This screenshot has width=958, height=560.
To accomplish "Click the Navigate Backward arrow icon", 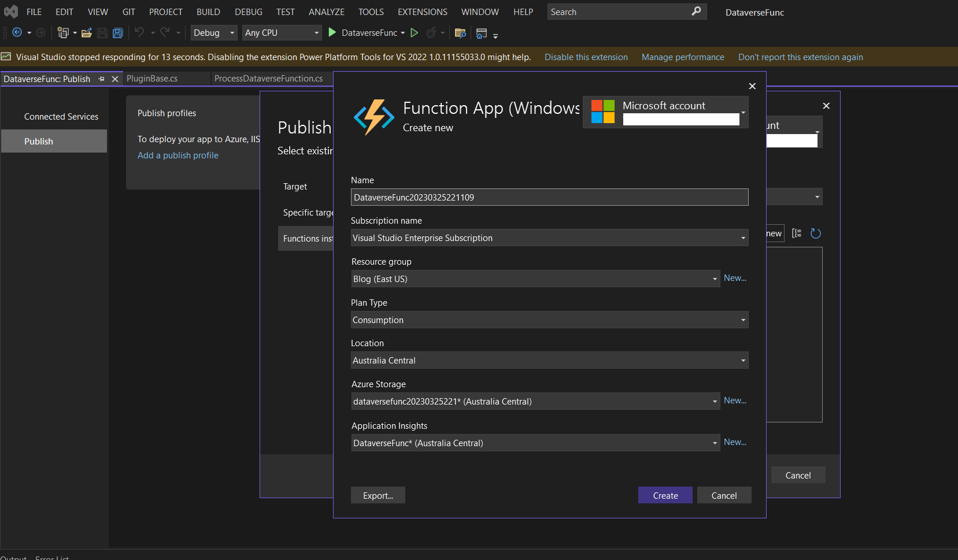I will [17, 33].
